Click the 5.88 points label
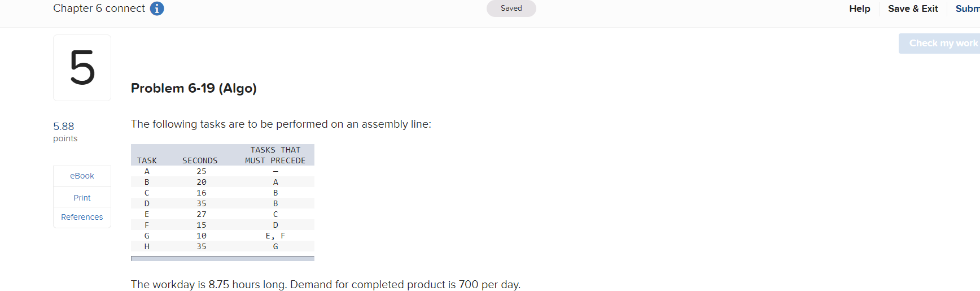Screen dimensions: 980x291 click(x=65, y=132)
